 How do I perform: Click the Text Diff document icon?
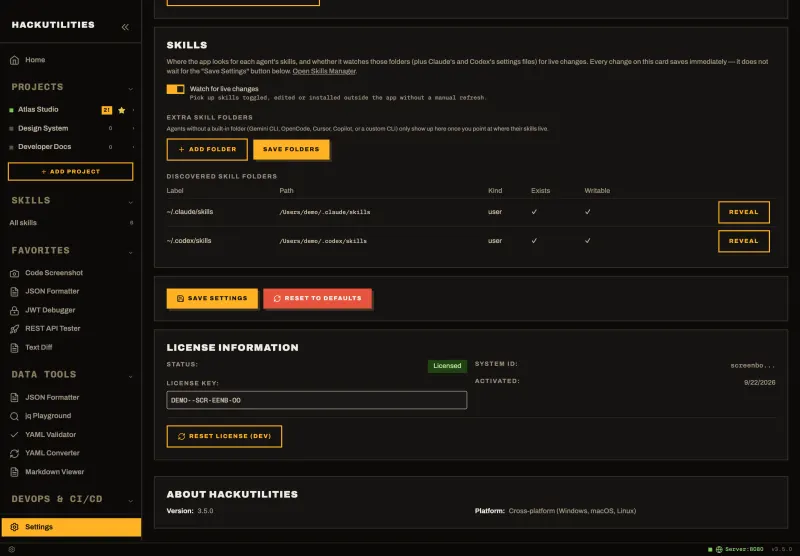point(14,348)
